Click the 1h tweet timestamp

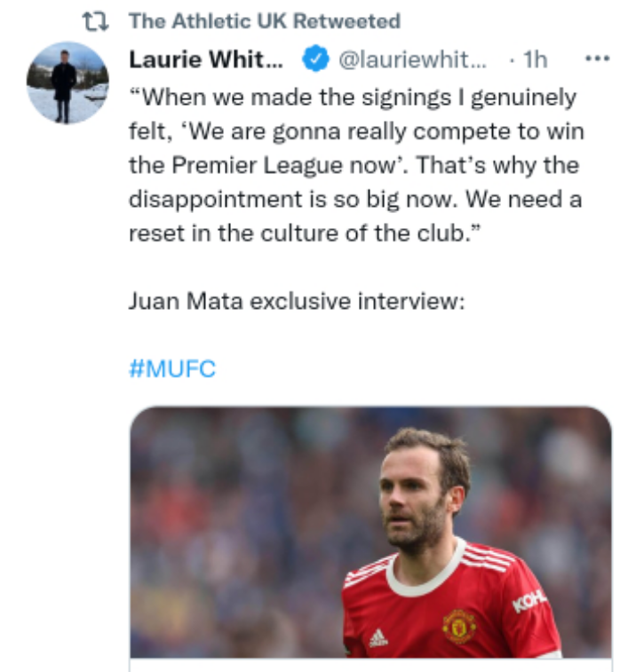536,59
